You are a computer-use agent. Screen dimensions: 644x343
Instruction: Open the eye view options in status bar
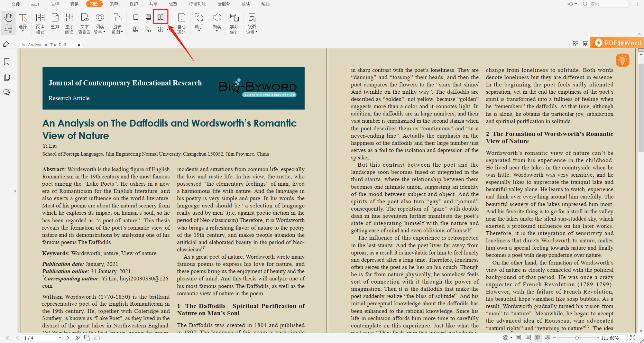(x=507, y=338)
